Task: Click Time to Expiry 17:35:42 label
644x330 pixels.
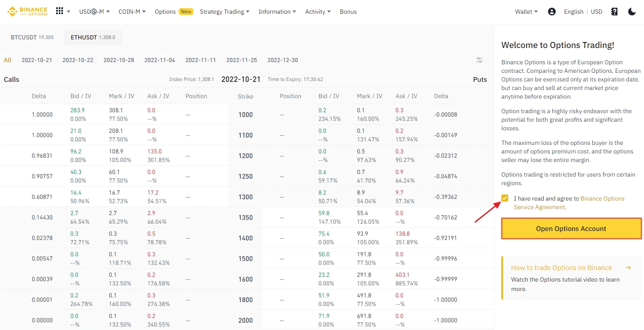Action: [295, 79]
